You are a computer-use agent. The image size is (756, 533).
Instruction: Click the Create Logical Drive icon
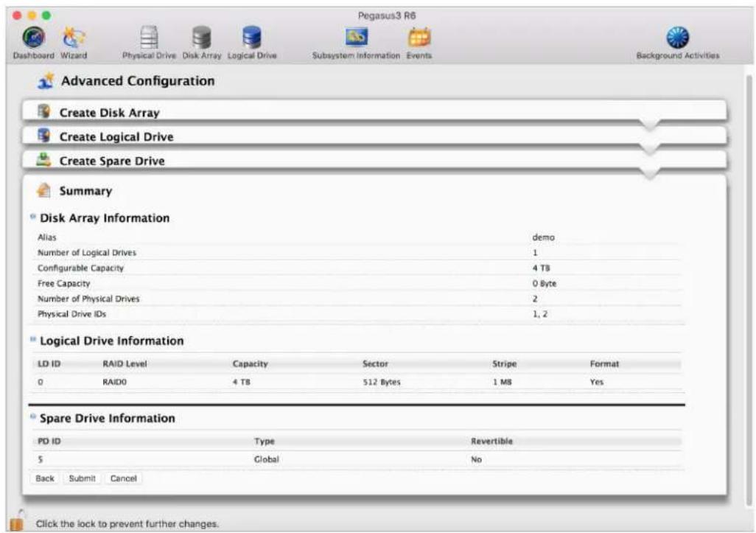tap(44, 136)
